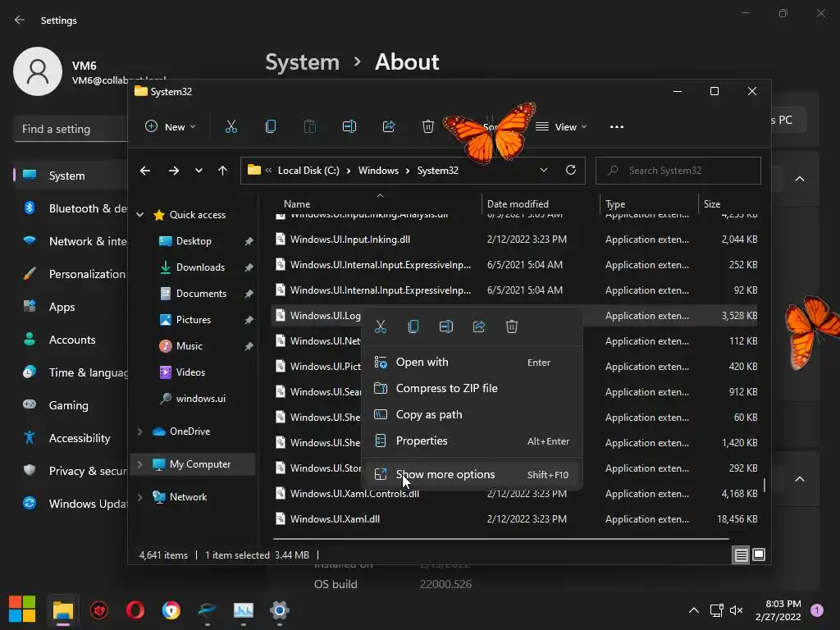Open Videos in navigation pane
840x630 pixels.
pyautogui.click(x=190, y=372)
